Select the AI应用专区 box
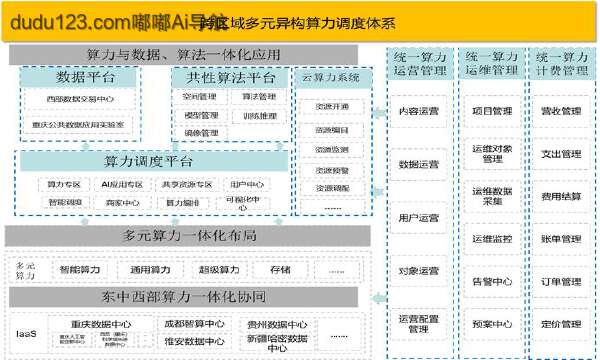 (122, 184)
